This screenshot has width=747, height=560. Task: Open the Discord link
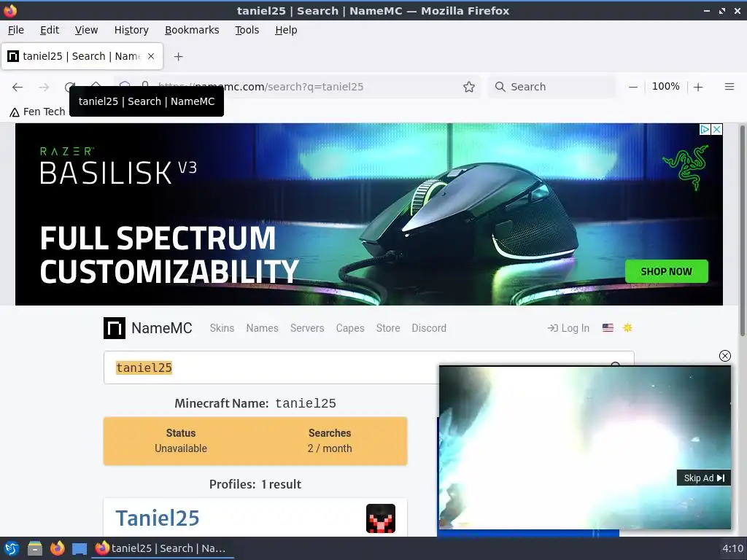[x=429, y=328]
